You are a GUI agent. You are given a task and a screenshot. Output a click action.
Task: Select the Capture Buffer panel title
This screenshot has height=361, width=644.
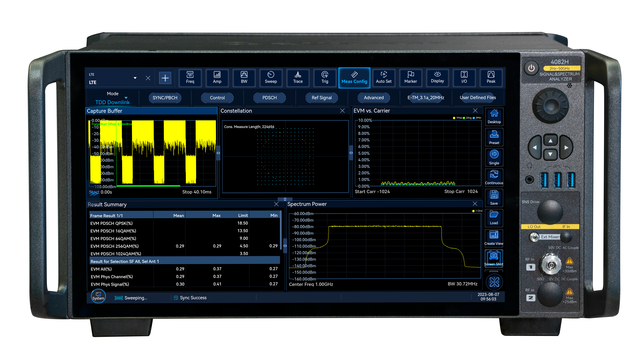104,111
